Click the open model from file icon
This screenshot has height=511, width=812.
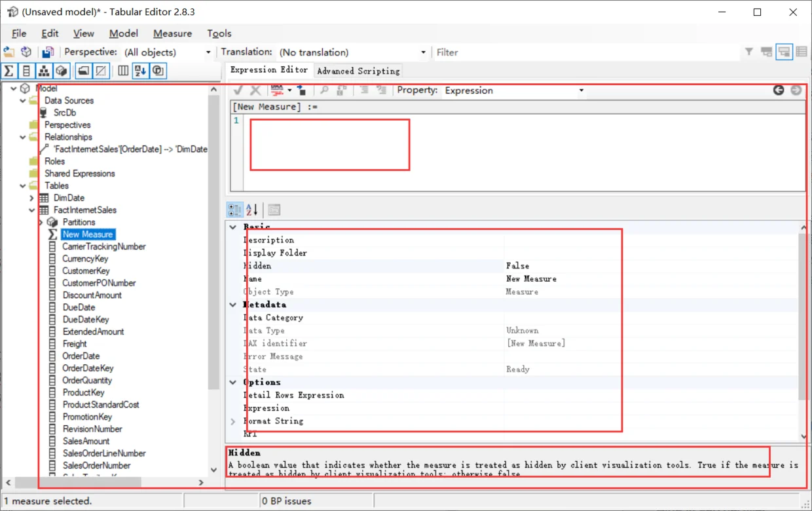(9, 52)
